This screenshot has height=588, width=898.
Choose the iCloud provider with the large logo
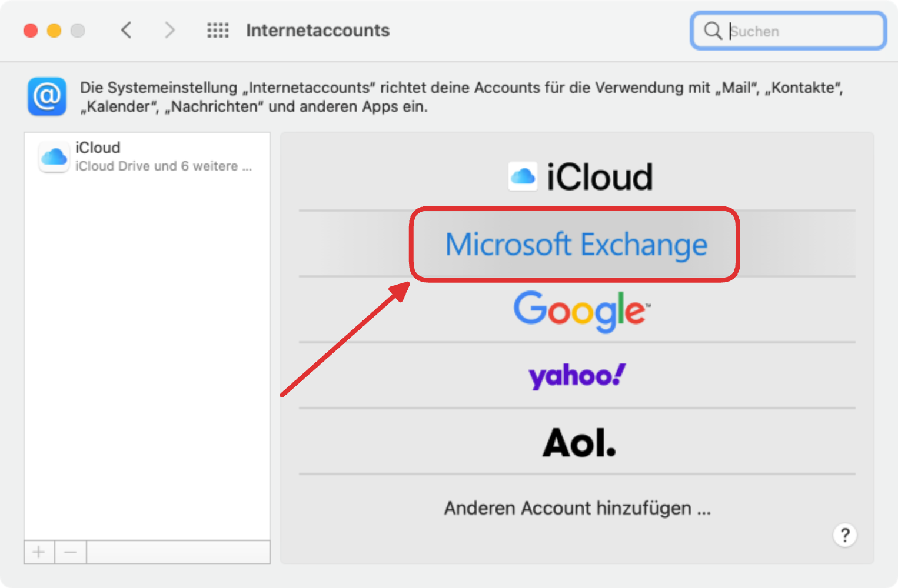[580, 176]
